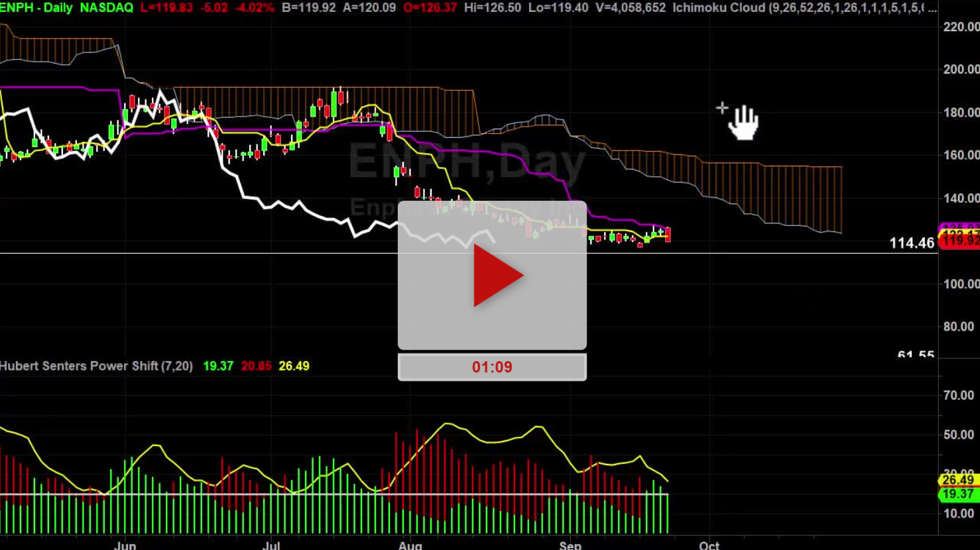This screenshot has width=980, height=550.
Task: Click the 100.00 price axis label
Action: [961, 284]
